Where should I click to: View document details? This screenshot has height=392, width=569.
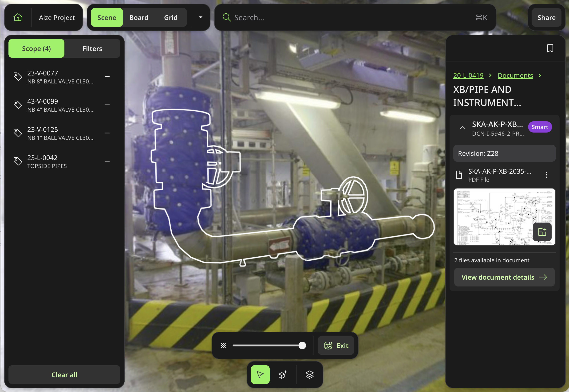[504, 277]
